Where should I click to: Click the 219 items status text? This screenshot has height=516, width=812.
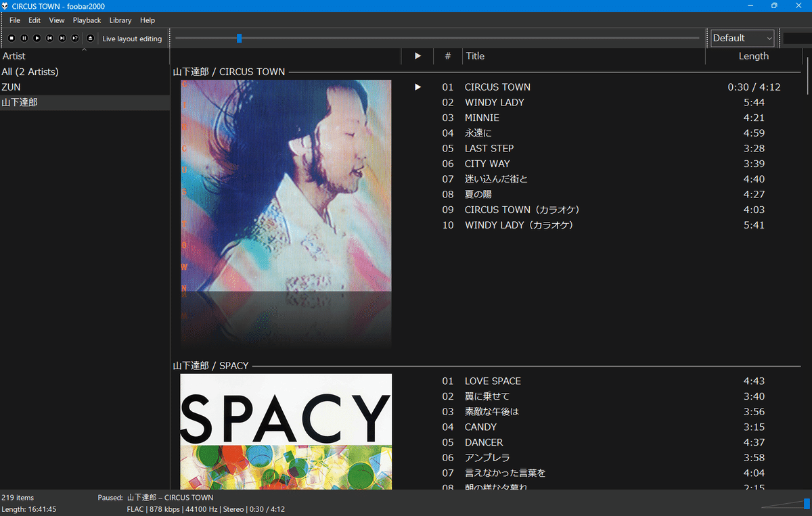point(18,498)
